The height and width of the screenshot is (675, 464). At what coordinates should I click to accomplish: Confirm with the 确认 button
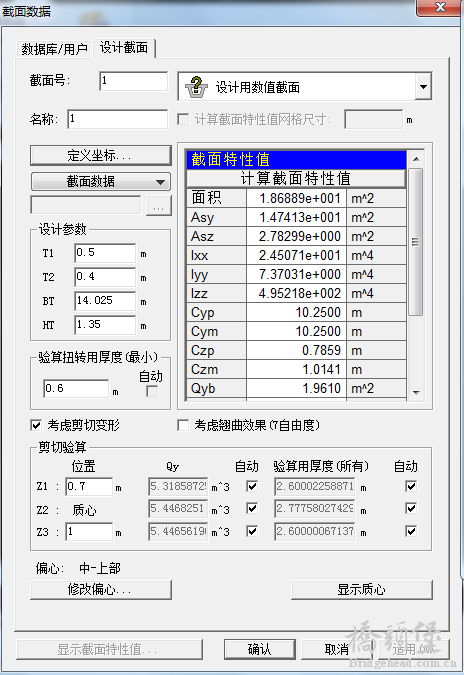260,649
